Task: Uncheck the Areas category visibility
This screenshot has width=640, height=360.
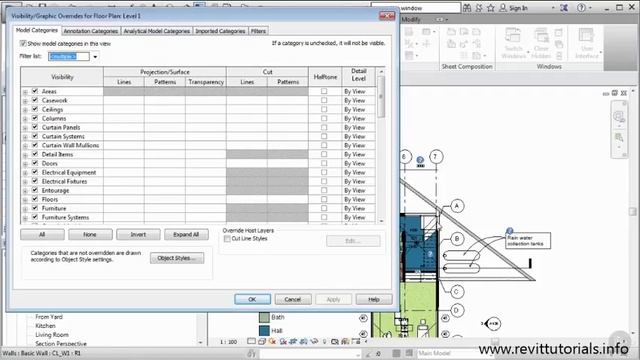Action: [35, 91]
